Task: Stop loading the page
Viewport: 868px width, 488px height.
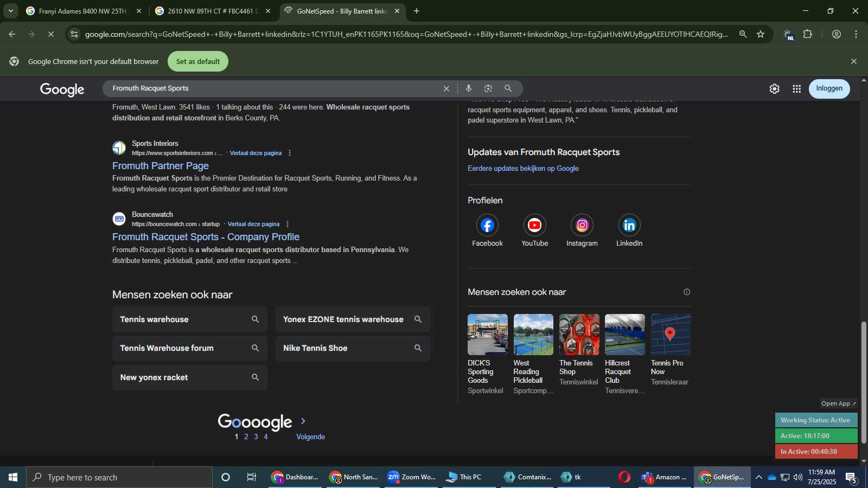Action: click(x=50, y=34)
